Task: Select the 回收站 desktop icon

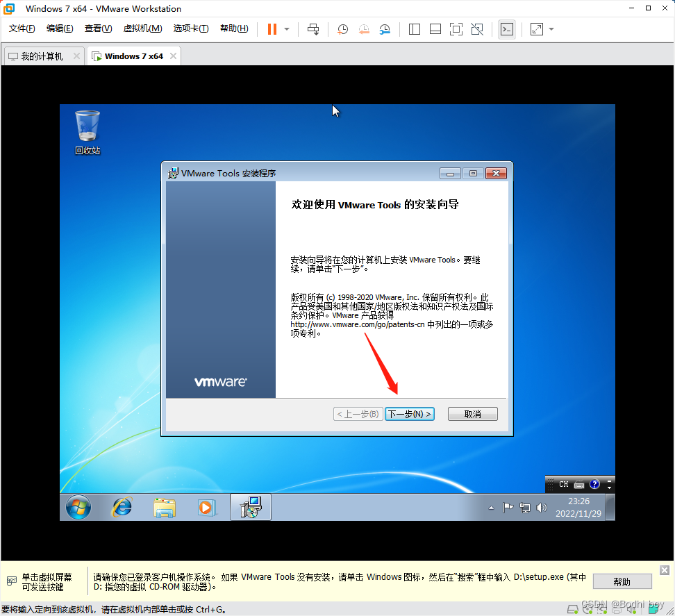Action: (x=87, y=132)
